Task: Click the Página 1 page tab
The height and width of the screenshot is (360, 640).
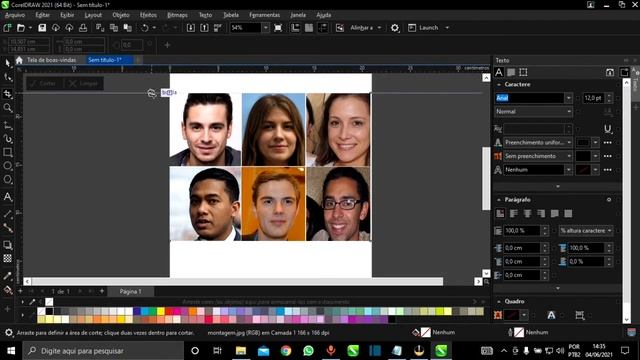Action: 130,291
